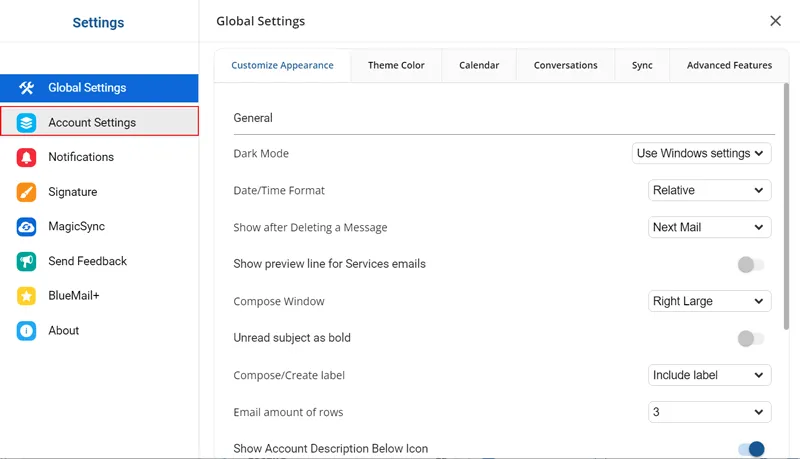This screenshot has height=459, width=800.
Task: Click the Send Feedback megaphone icon
Action: pos(27,261)
